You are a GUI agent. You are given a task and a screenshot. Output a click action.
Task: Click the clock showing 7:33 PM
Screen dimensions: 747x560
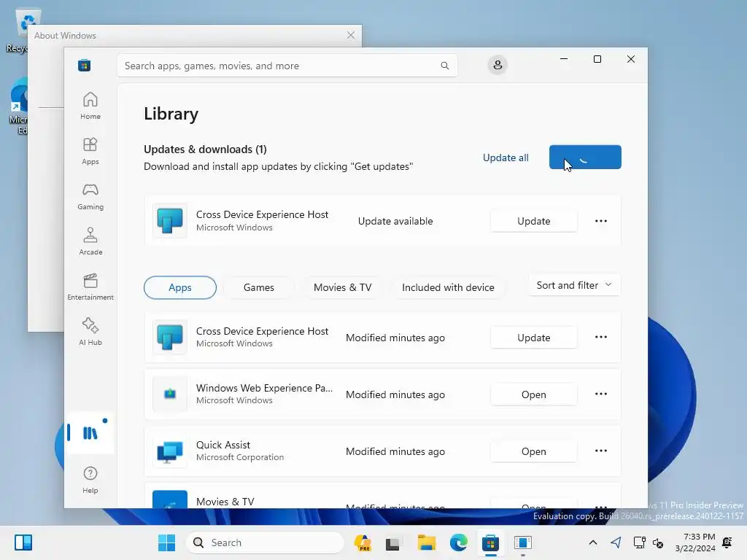pos(695,542)
